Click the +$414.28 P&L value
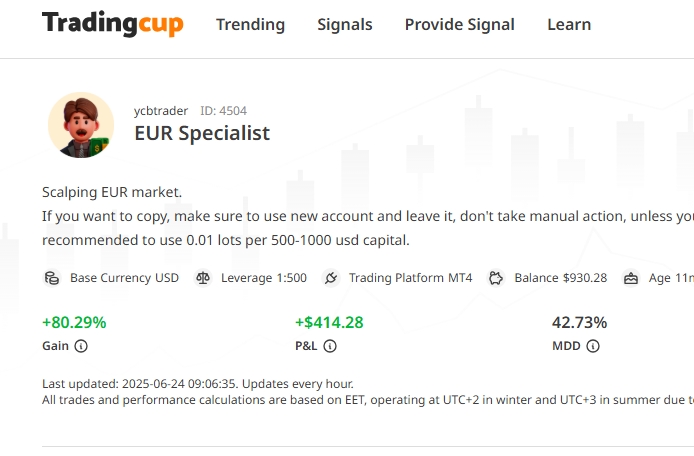This screenshot has width=694, height=456. tap(329, 322)
